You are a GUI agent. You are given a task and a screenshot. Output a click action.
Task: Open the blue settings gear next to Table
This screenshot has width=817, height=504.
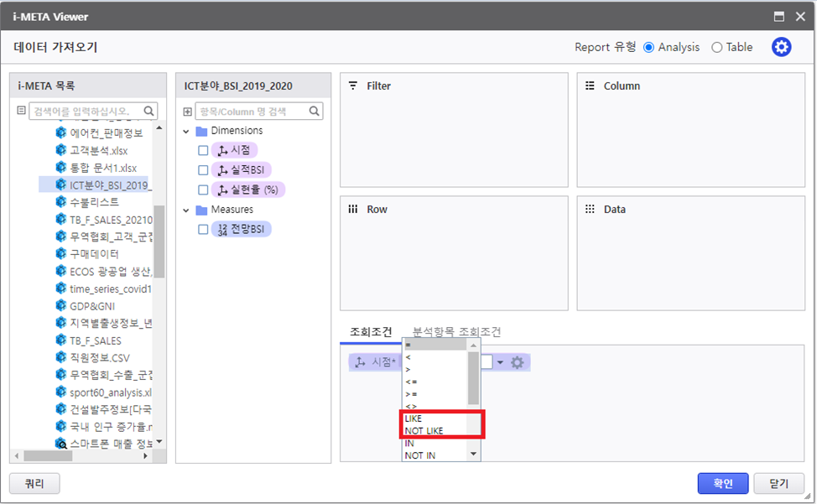pos(781,47)
